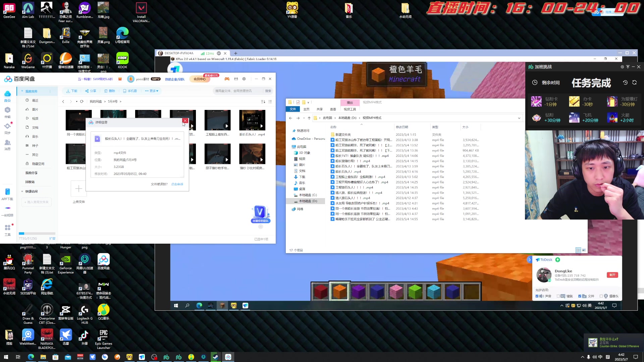
Task: Open the 共享 tab in File Explorer ribbon
Action: point(320,109)
